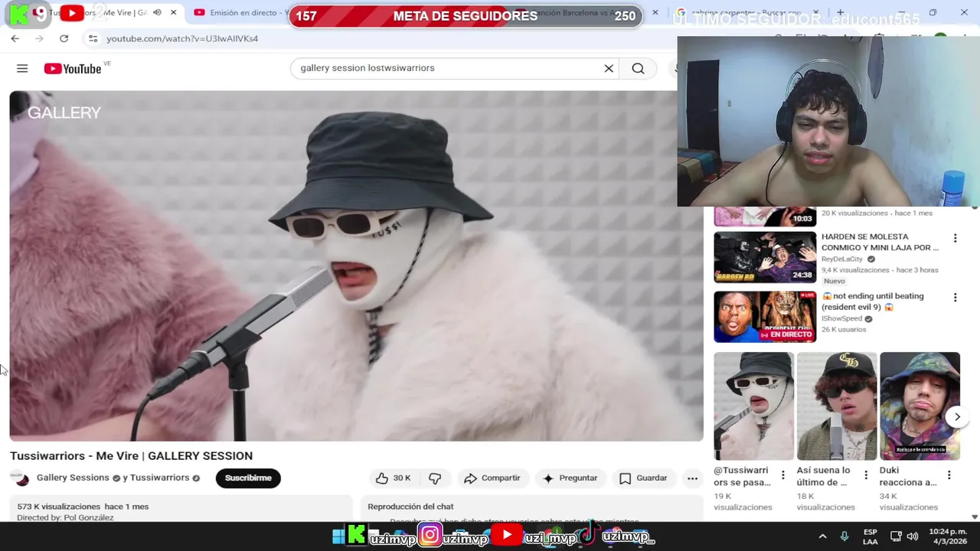
Task: Go back in browser history
Action: click(15, 38)
